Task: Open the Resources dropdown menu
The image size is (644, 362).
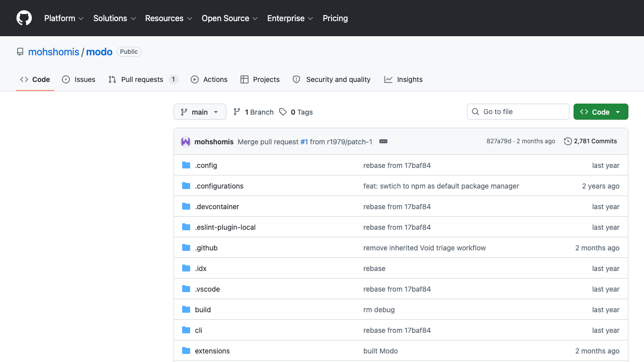Action: [169, 18]
